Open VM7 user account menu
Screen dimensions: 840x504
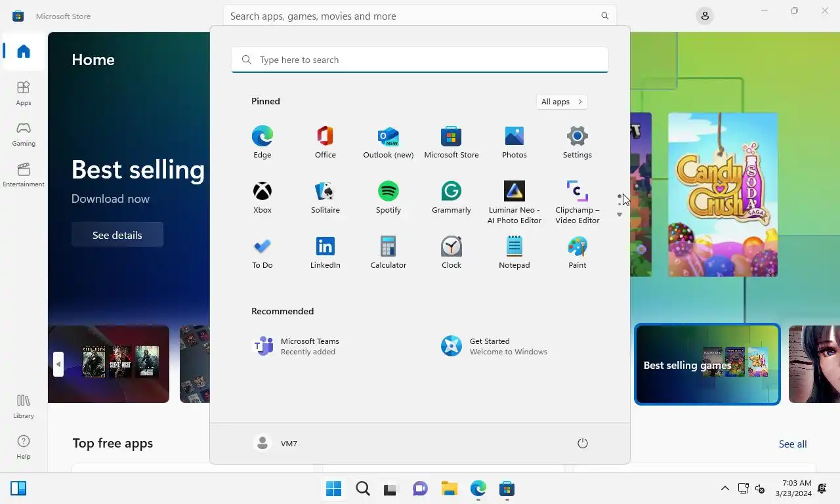click(276, 444)
